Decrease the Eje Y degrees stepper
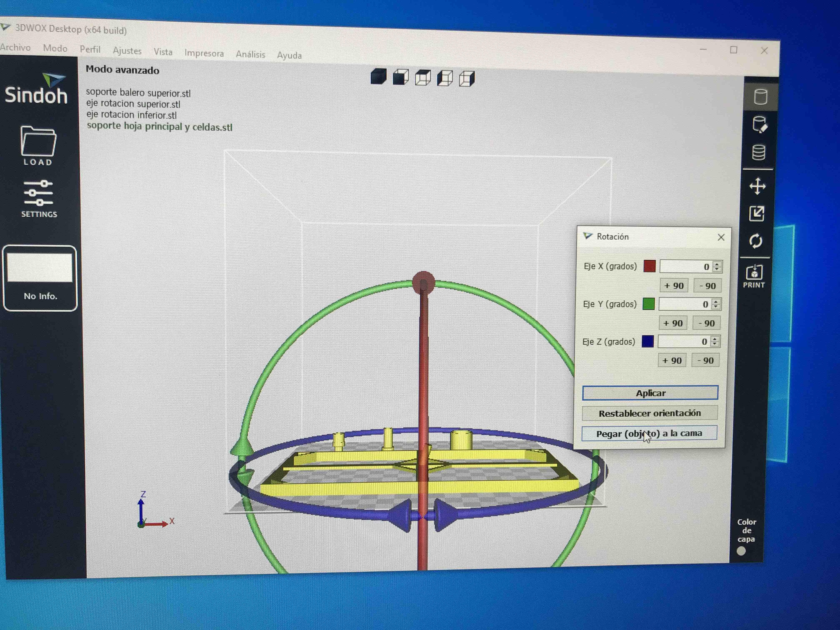 716,307
